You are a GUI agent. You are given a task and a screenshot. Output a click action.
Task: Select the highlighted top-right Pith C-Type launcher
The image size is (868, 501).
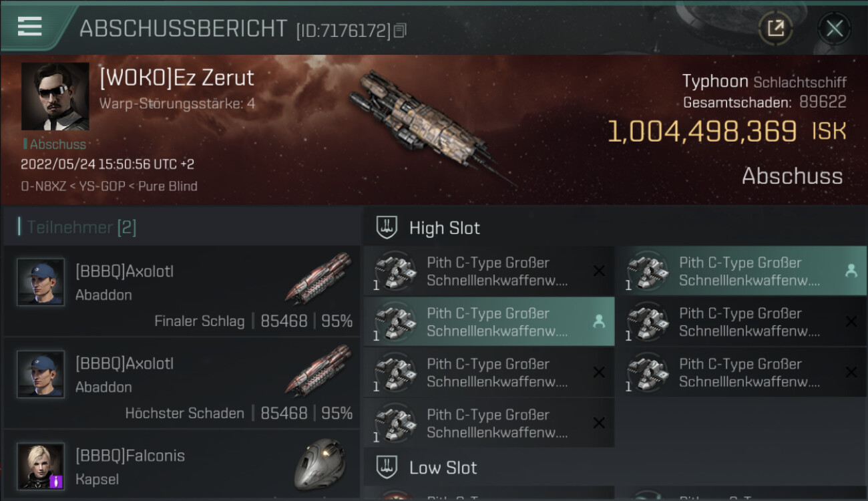tap(741, 271)
